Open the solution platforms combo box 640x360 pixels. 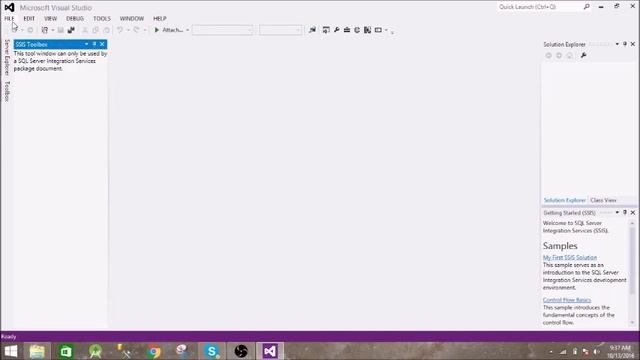[x=281, y=30]
